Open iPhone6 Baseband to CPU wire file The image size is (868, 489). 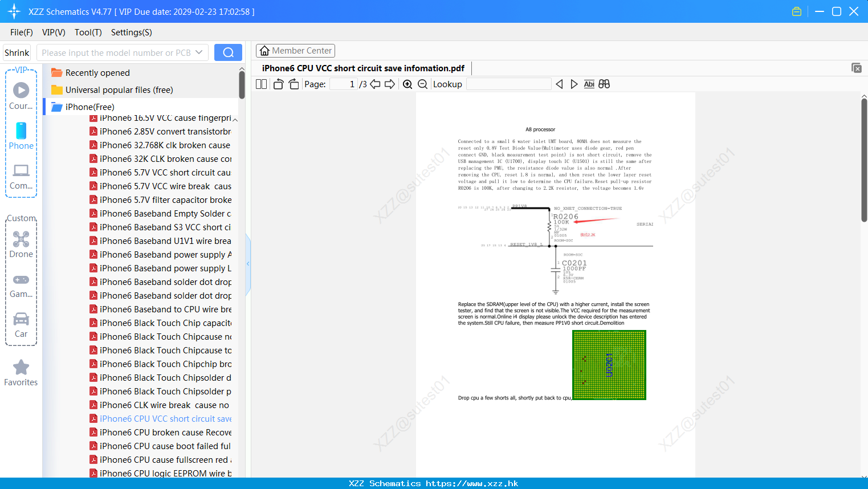point(160,309)
